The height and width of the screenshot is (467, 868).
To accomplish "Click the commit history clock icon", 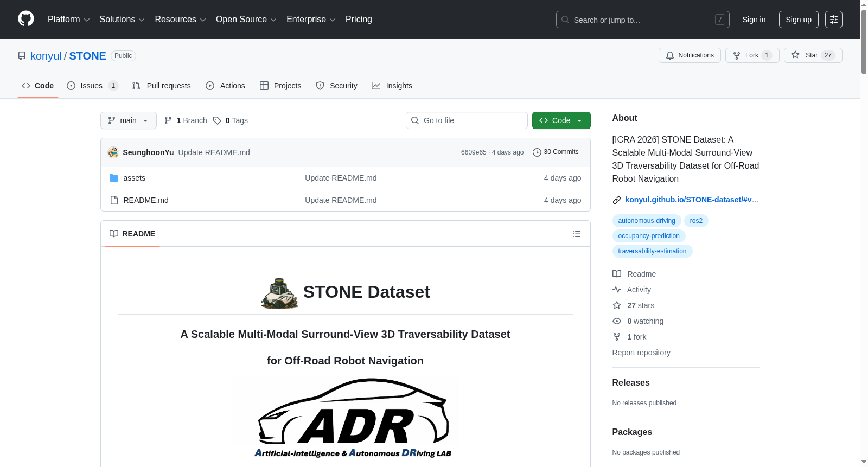I will pos(537,152).
